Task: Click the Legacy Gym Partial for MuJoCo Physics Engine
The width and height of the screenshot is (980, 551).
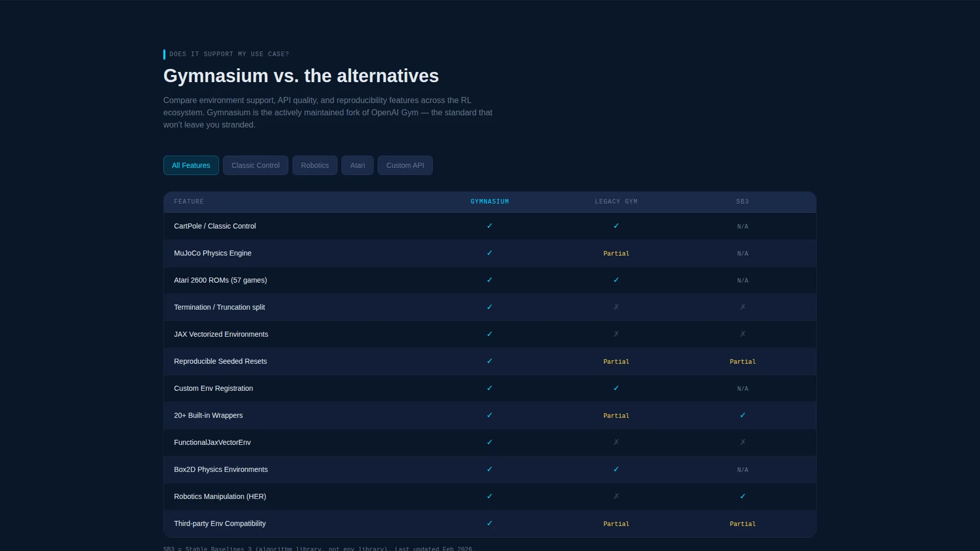Action: (616, 254)
